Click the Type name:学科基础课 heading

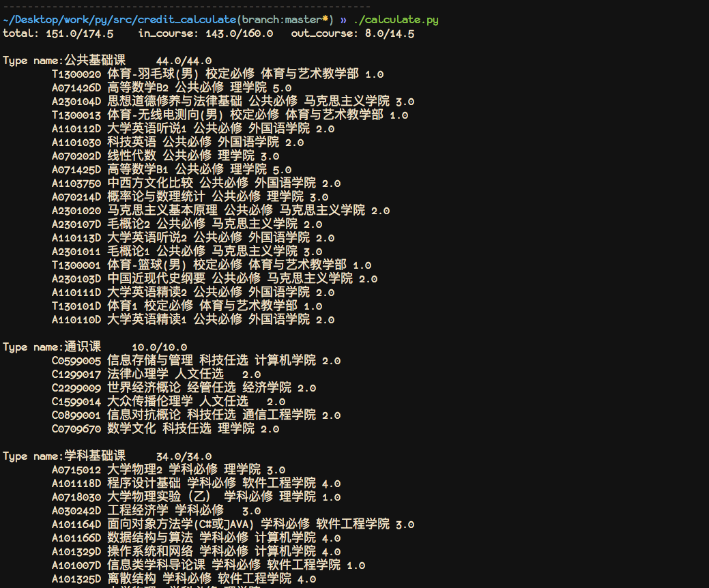pyautogui.click(x=64, y=456)
